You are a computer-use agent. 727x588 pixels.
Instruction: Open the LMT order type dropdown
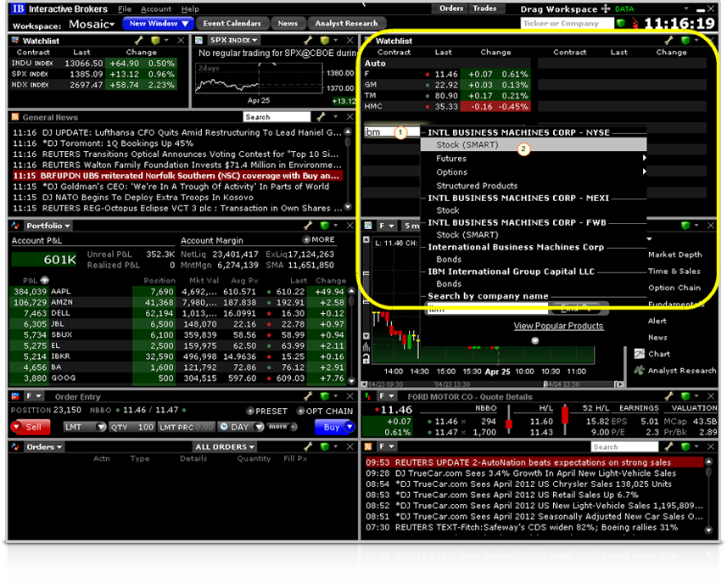pos(84,428)
